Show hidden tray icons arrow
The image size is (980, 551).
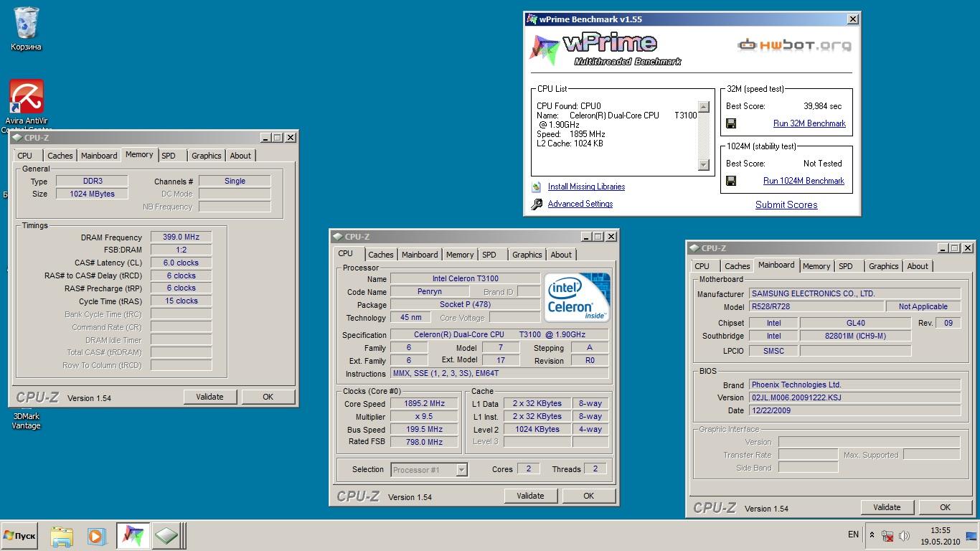[872, 535]
